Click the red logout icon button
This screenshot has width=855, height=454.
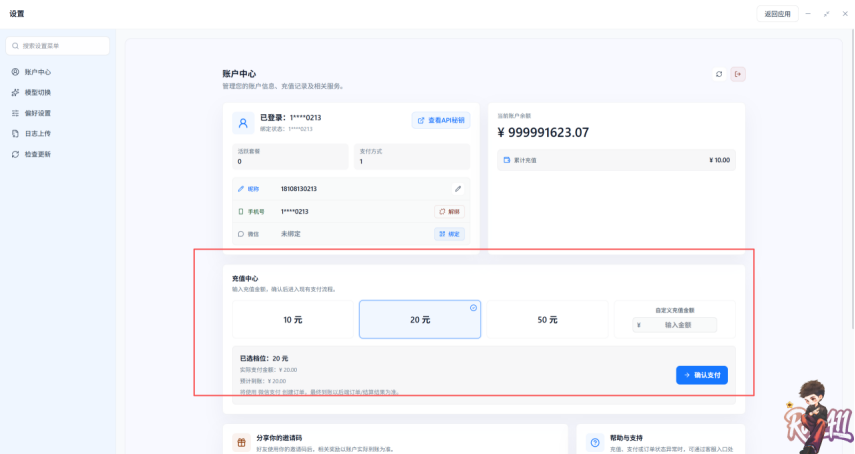point(738,74)
